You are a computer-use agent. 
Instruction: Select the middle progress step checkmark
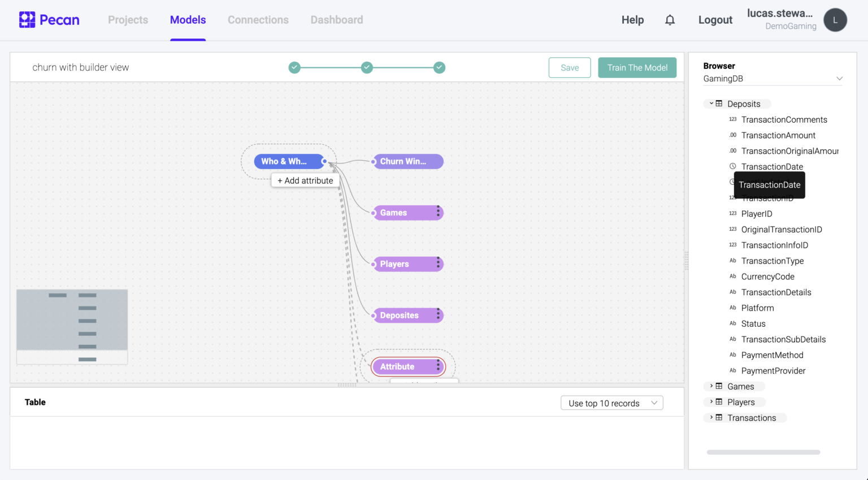[367, 68]
